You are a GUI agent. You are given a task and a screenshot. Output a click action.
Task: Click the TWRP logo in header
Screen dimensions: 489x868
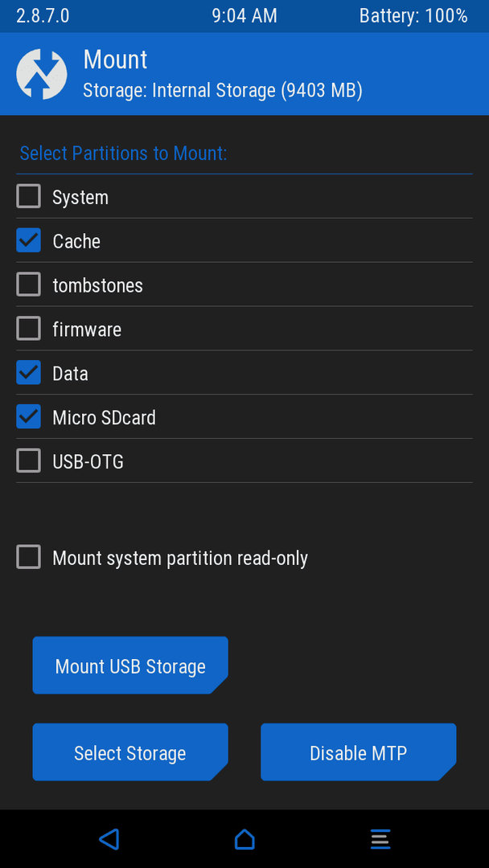pyautogui.click(x=42, y=74)
